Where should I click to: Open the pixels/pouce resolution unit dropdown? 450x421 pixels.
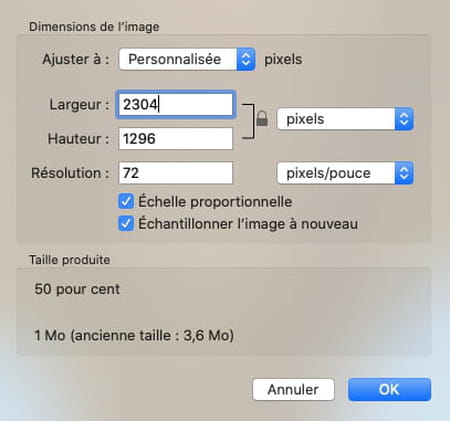(x=345, y=173)
